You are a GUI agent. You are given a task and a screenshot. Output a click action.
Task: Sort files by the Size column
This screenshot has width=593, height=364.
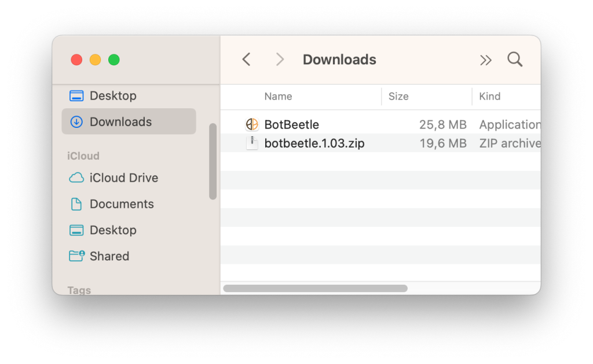coord(398,97)
